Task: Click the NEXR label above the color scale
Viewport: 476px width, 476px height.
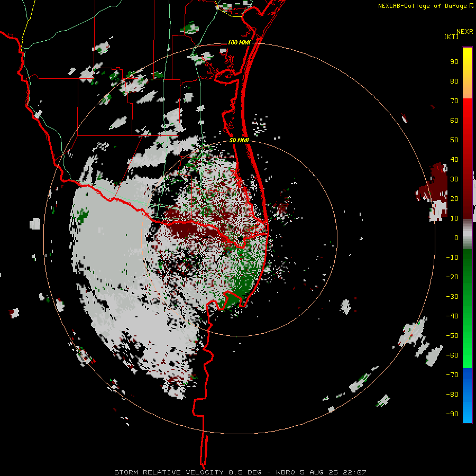Action: click(x=464, y=31)
